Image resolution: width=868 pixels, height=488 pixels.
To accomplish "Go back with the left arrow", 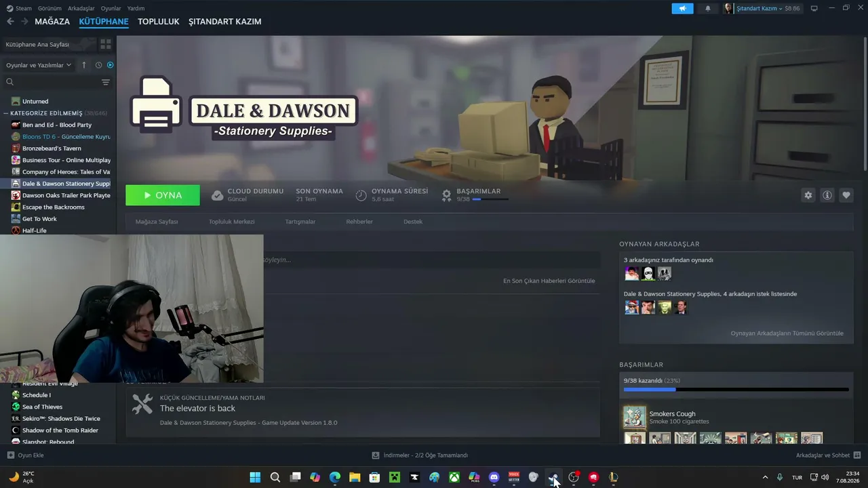I will coord(10,22).
